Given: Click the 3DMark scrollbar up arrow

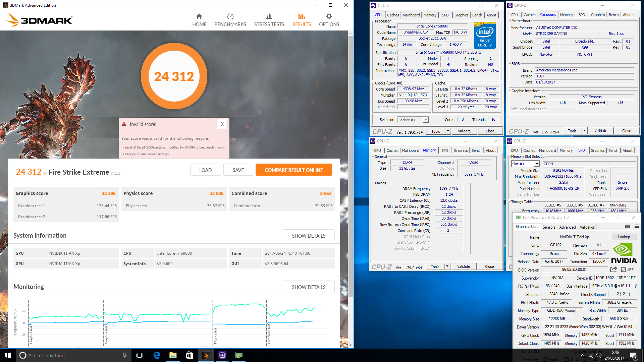Looking at the screenshot, I should click(351, 33).
